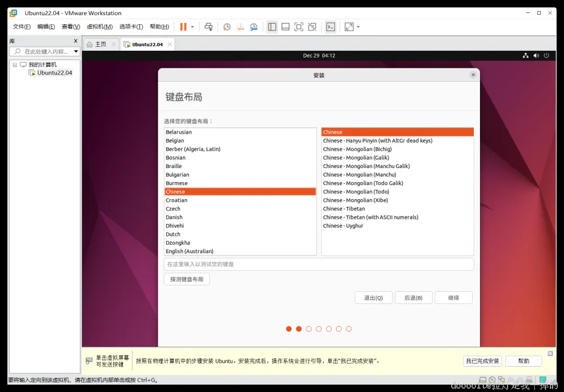This screenshot has width=564, height=392.
Task: Click 探测键盘布局 button
Action: 187,279
